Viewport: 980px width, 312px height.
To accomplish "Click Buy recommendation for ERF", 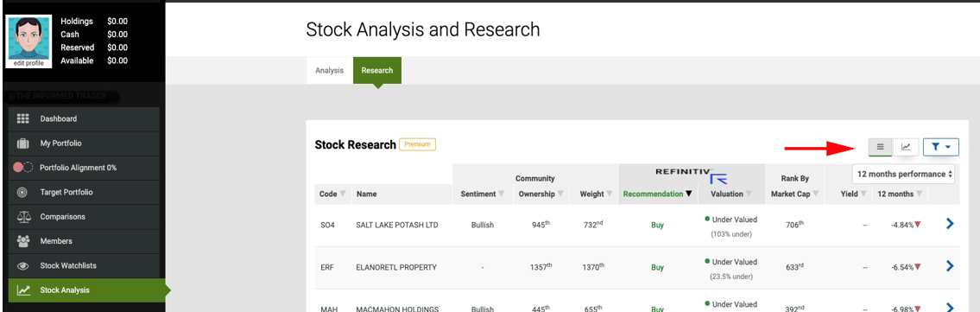I will pos(657,268).
